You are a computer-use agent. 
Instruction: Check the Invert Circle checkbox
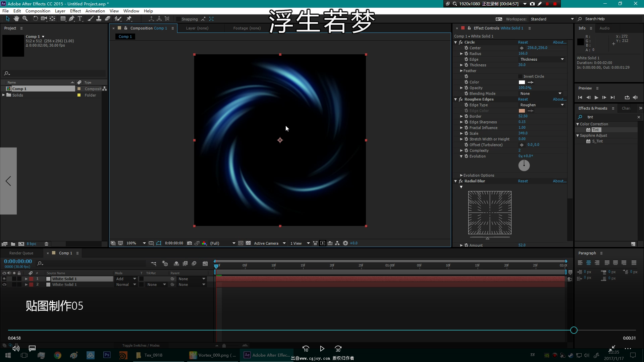click(x=520, y=76)
